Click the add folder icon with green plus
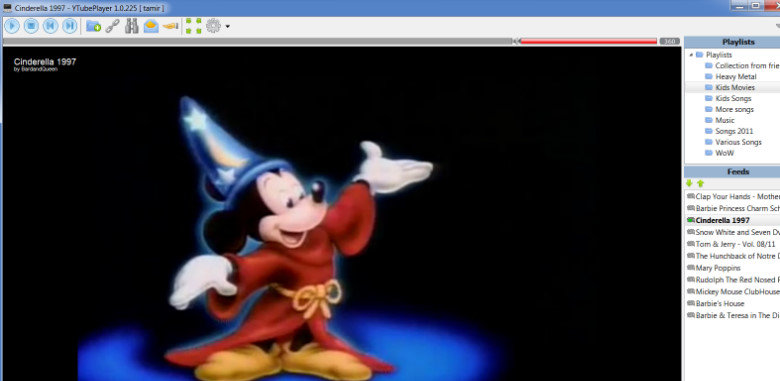This screenshot has height=381, width=780. [94, 26]
